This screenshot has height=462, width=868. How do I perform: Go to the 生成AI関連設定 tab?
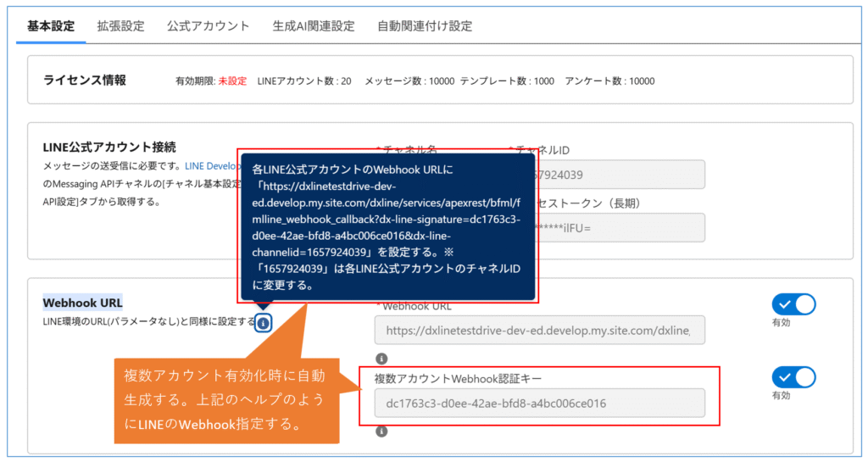[x=314, y=26]
